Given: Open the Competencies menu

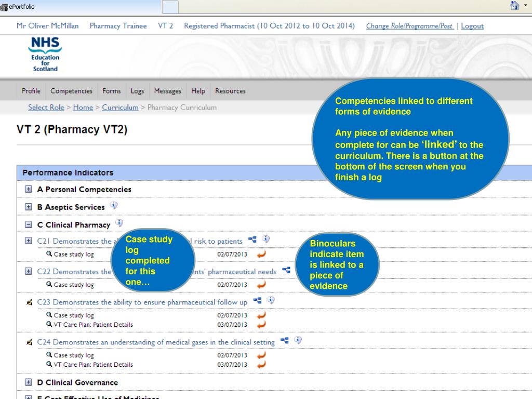Looking at the screenshot, I should coord(71,91).
